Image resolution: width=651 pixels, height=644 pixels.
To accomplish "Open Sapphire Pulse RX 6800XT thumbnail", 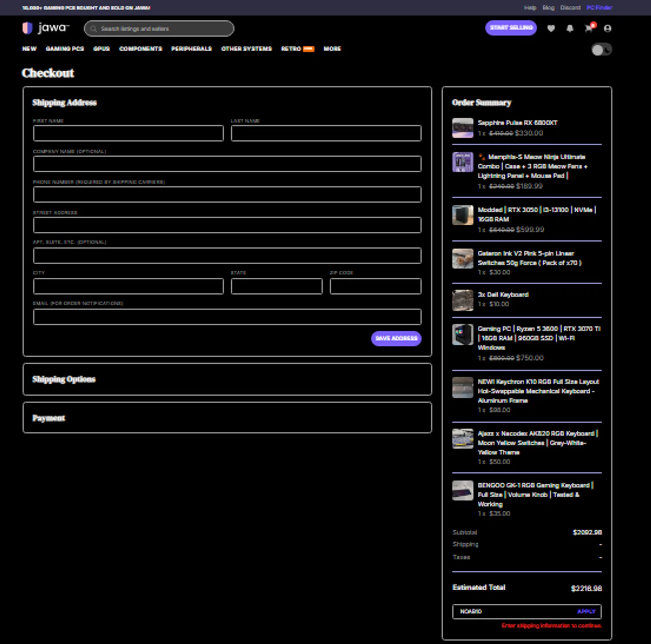I will tap(463, 128).
